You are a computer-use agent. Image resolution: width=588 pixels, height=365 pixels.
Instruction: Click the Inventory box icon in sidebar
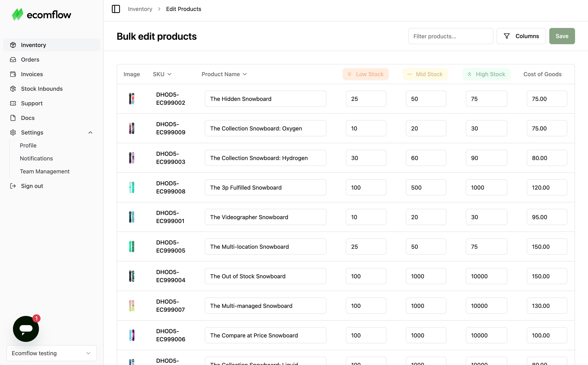tap(13, 45)
